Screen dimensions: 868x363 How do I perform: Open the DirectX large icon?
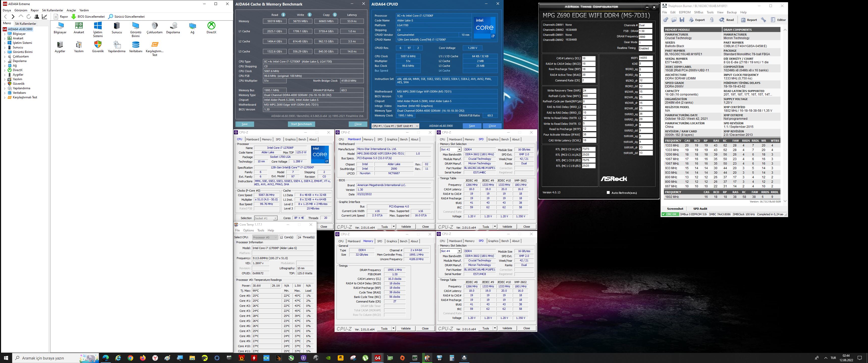211,28
